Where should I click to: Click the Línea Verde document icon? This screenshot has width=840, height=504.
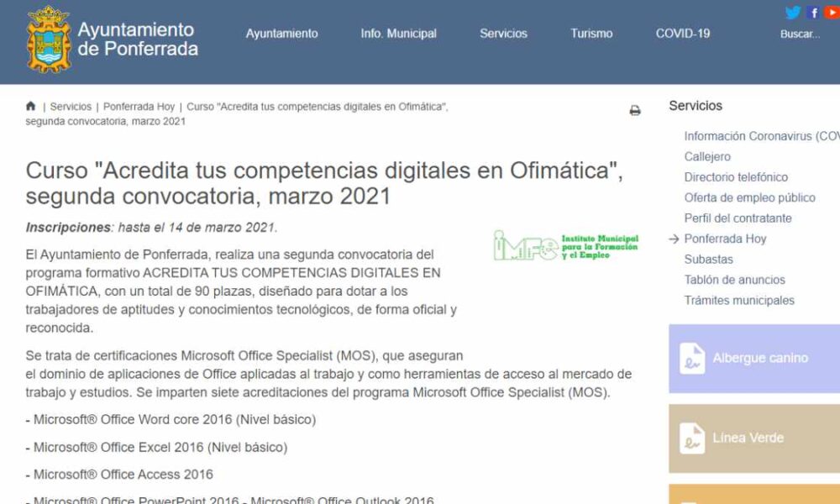tap(691, 438)
